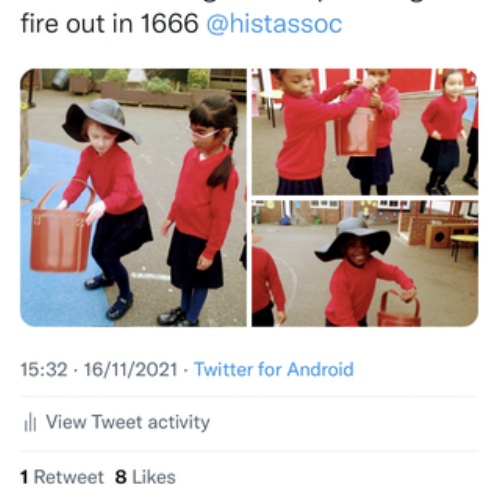The height and width of the screenshot is (498, 499).
Task: Tap the small bucket in bottom-right photo
Action: [399, 309]
